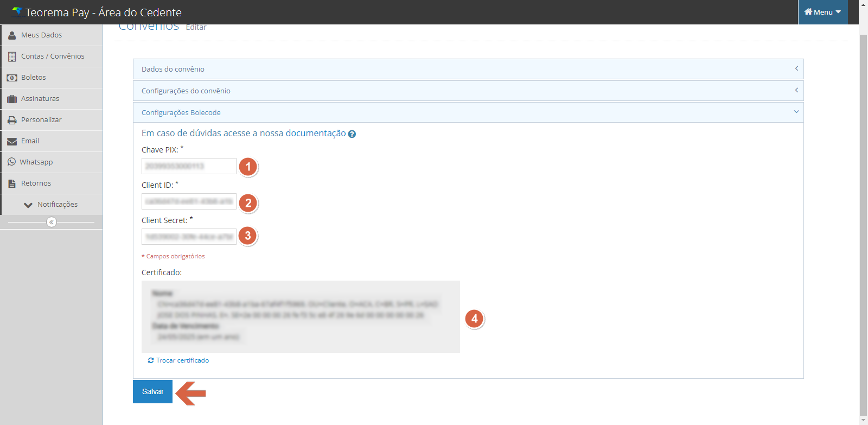Click the Certificado label
Image resolution: width=868 pixels, height=425 pixels.
pyautogui.click(x=162, y=272)
